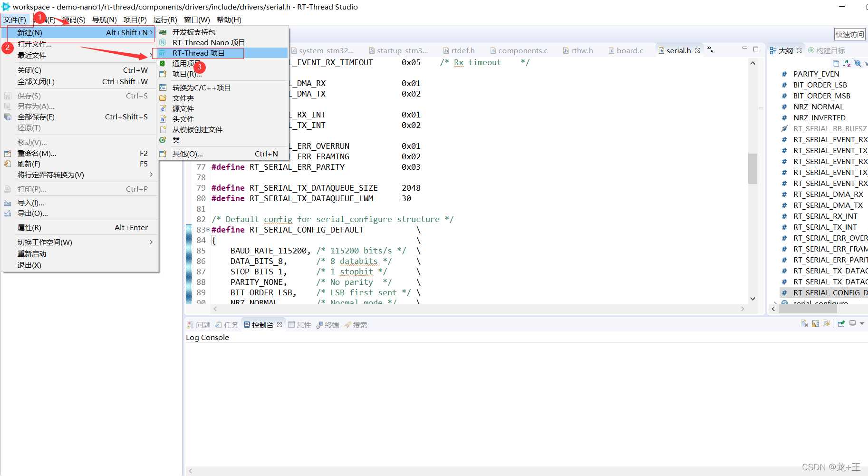
Task: Select 重命名(M)... menu entry
Action: tap(79, 153)
